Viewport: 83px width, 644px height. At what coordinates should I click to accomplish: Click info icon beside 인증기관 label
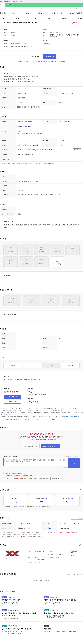tap(49, 523)
